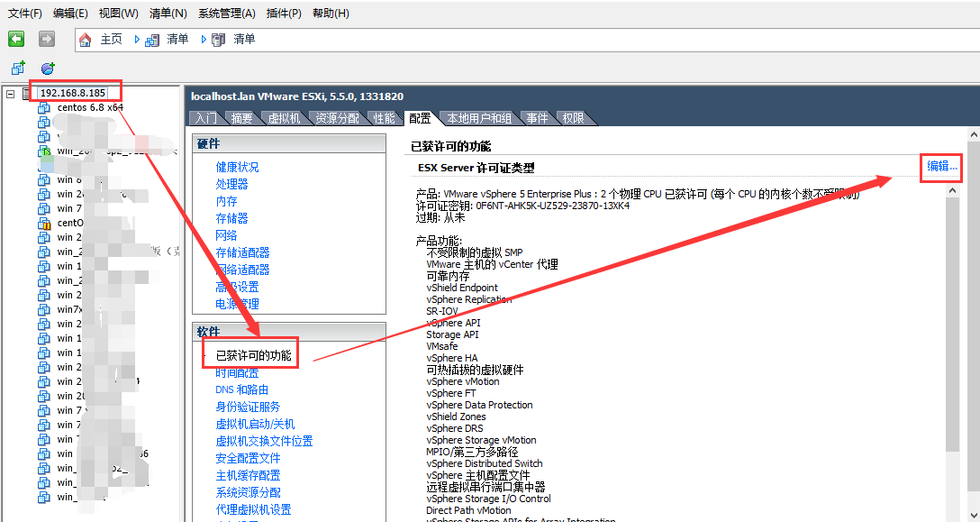Open the 存储适配器 hardware link

(x=242, y=252)
